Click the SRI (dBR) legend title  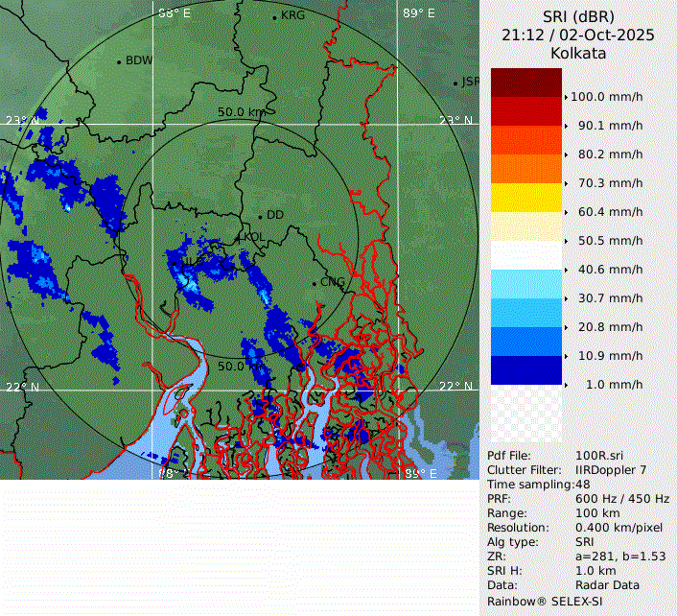(x=578, y=16)
